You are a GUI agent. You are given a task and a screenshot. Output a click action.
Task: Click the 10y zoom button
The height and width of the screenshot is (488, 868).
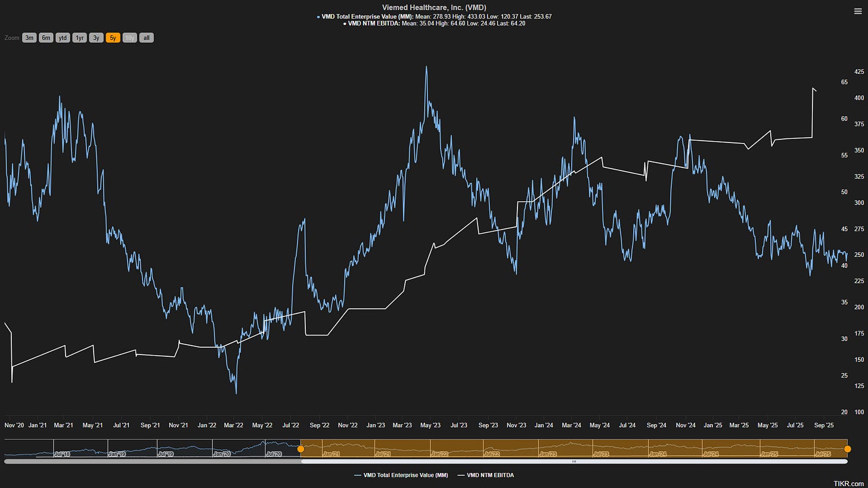129,38
